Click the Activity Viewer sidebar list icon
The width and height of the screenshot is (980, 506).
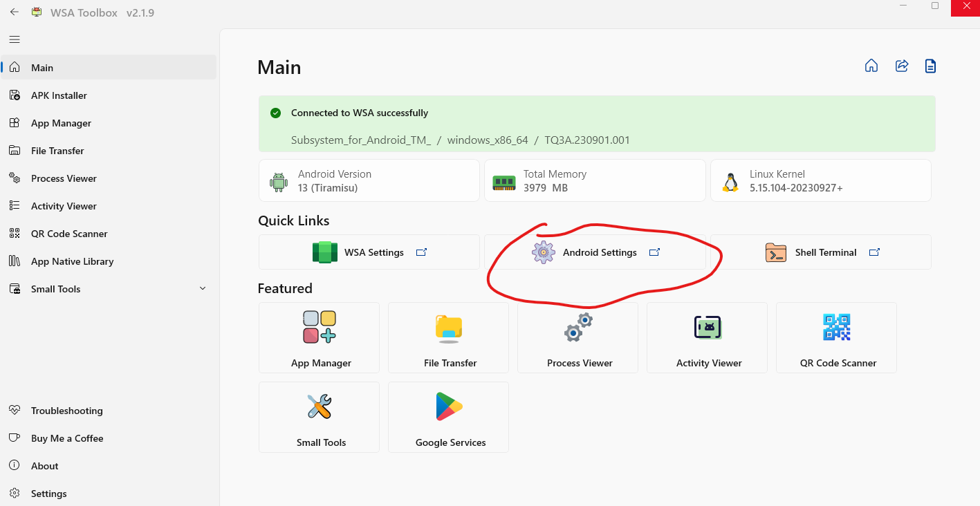point(15,206)
